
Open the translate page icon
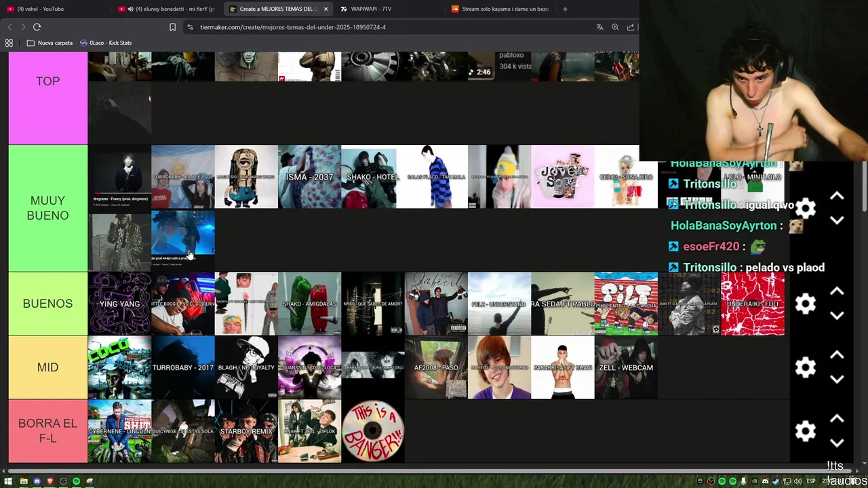click(599, 27)
